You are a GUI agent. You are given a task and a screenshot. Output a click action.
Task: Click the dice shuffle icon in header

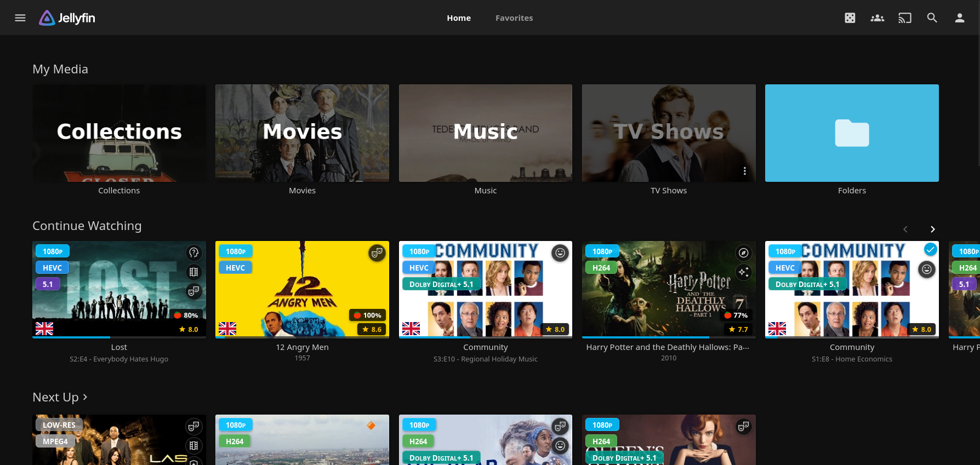[x=850, y=18]
